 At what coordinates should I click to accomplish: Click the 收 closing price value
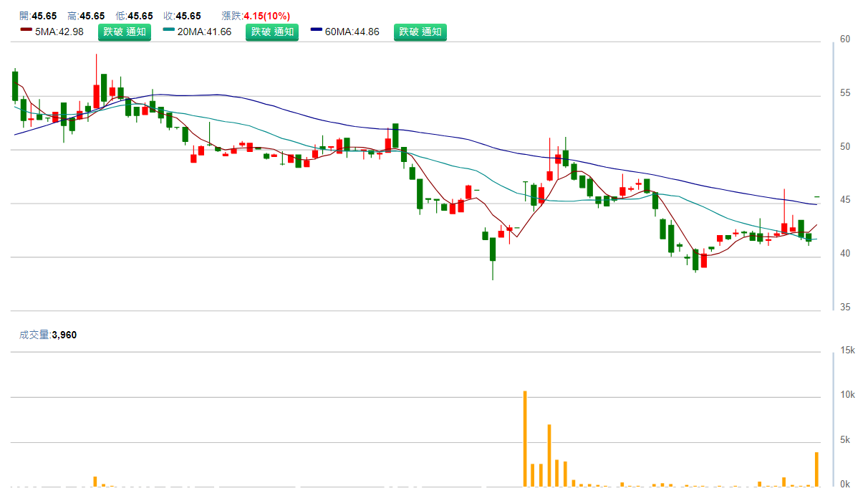pyautogui.click(x=188, y=16)
